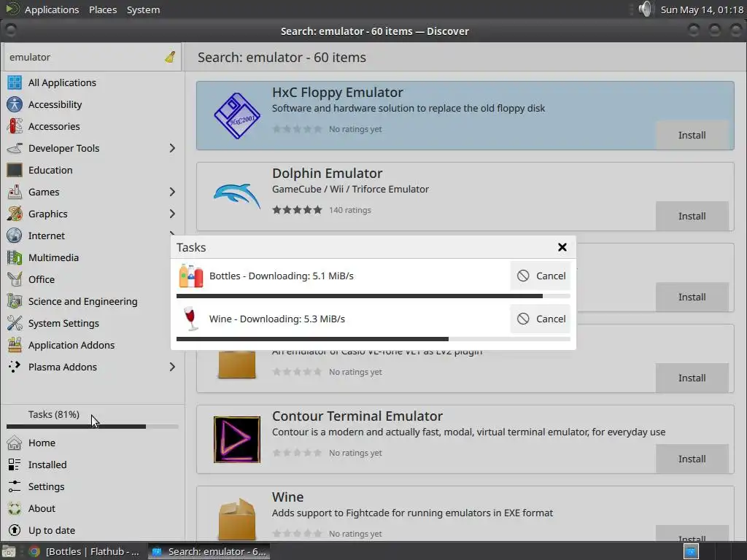Click the Wine download progress bar

[x=373, y=339]
